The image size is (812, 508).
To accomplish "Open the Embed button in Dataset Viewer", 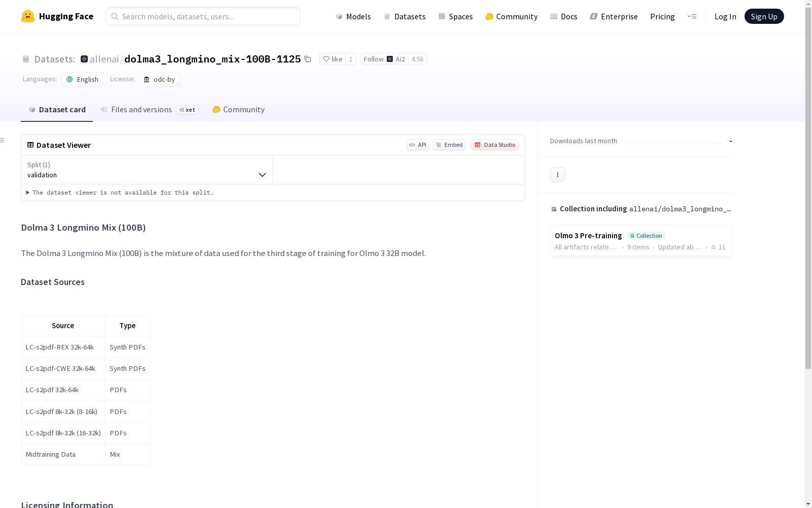I will (x=449, y=145).
